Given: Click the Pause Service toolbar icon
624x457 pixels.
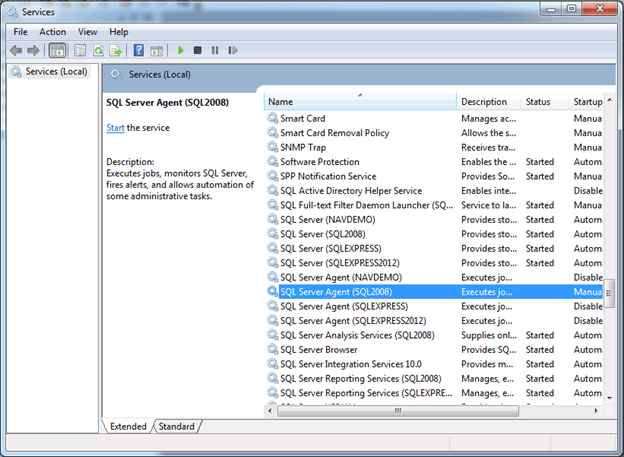Looking at the screenshot, I should click(215, 50).
